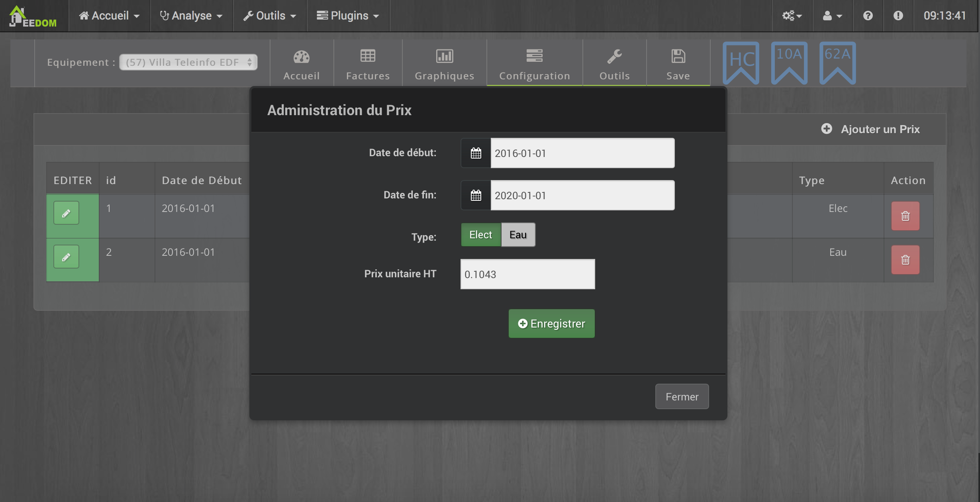The width and height of the screenshot is (980, 502).
Task: Select Elect type
Action: click(481, 235)
